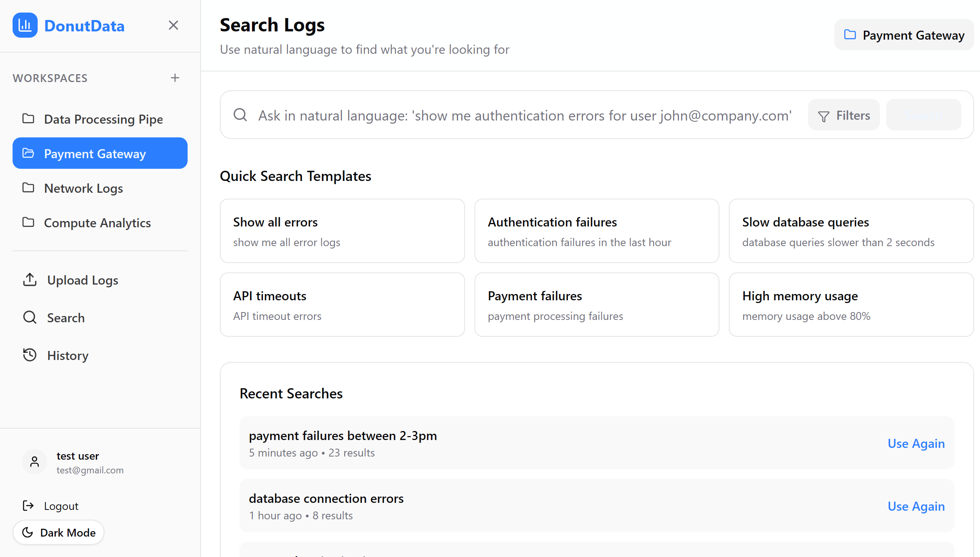Use Again on payment failures search

pyautogui.click(x=916, y=443)
